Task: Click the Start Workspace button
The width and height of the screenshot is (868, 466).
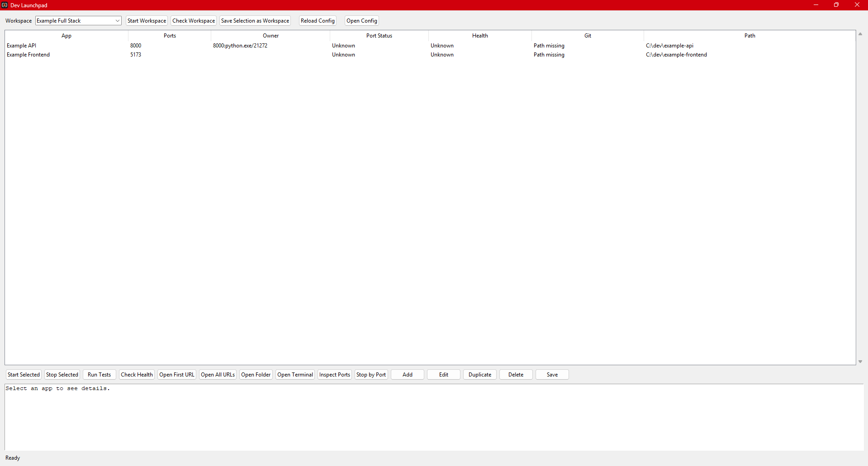Action: pyautogui.click(x=147, y=21)
